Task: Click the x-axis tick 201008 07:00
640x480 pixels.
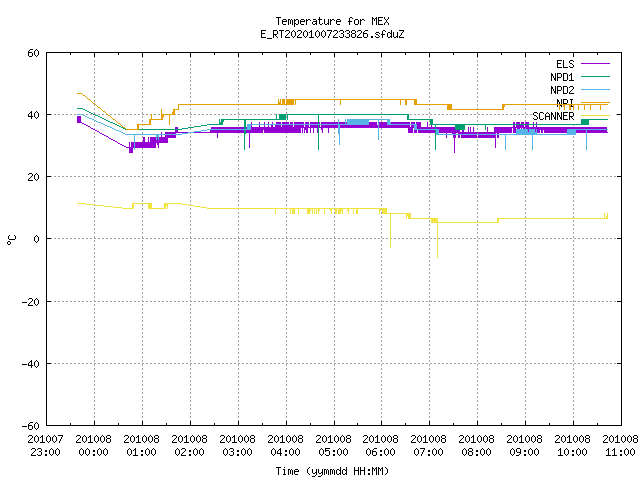Action: 429,446
